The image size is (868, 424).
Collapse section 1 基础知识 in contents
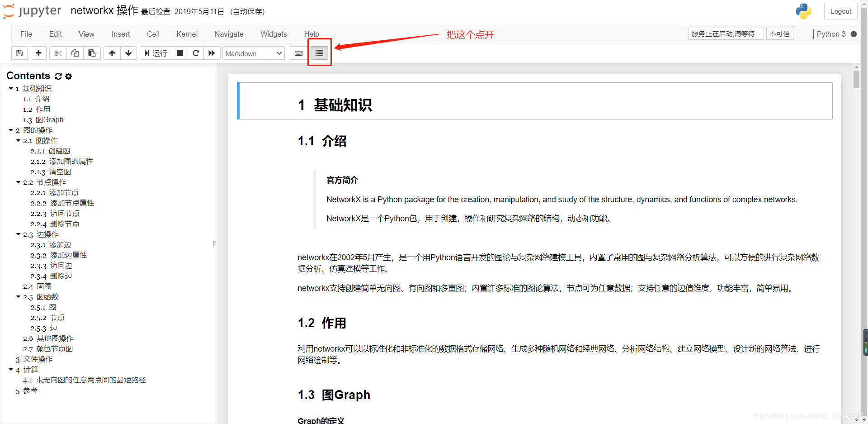coord(11,88)
